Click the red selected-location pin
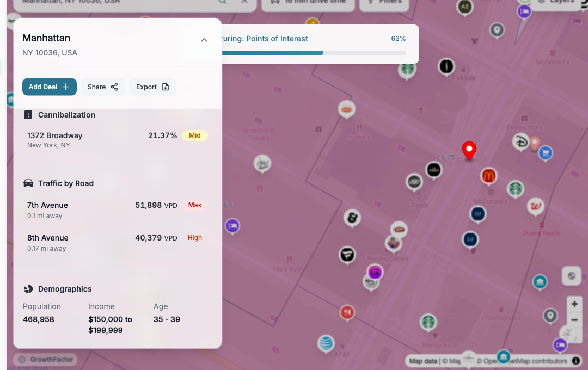 click(469, 150)
